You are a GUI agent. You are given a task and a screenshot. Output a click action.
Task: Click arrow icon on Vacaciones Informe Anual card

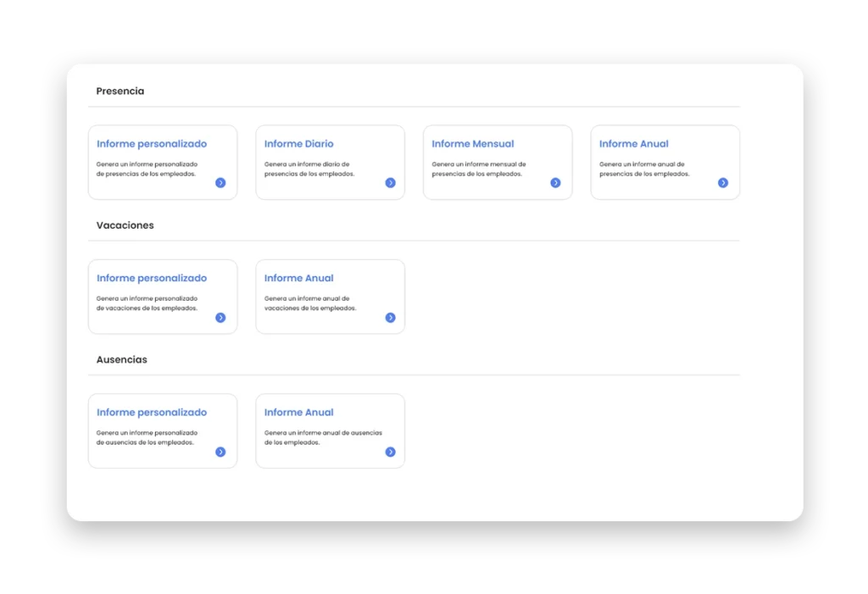coord(390,318)
